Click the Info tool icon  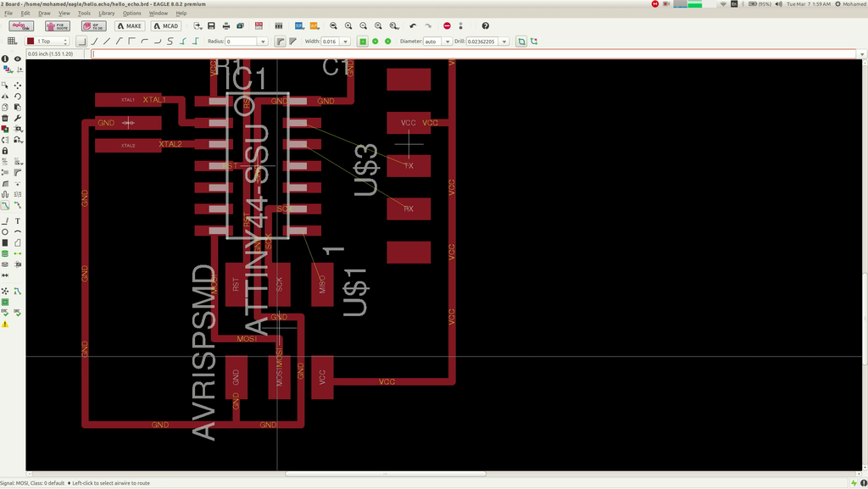point(5,58)
